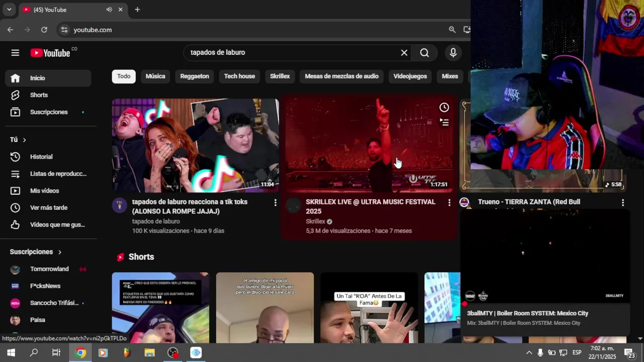
Task: Open Mis vídeos in the sidebar
Action: coord(48,191)
